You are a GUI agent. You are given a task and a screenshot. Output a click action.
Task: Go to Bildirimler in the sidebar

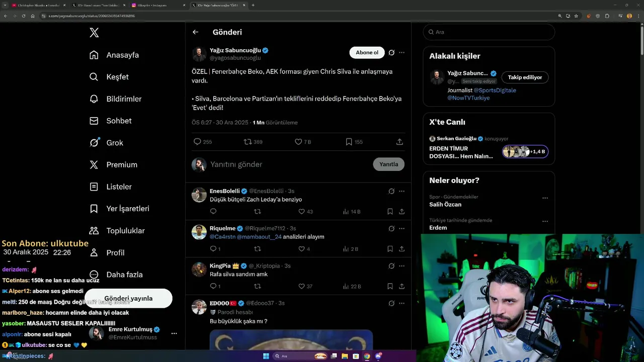[x=115, y=99]
